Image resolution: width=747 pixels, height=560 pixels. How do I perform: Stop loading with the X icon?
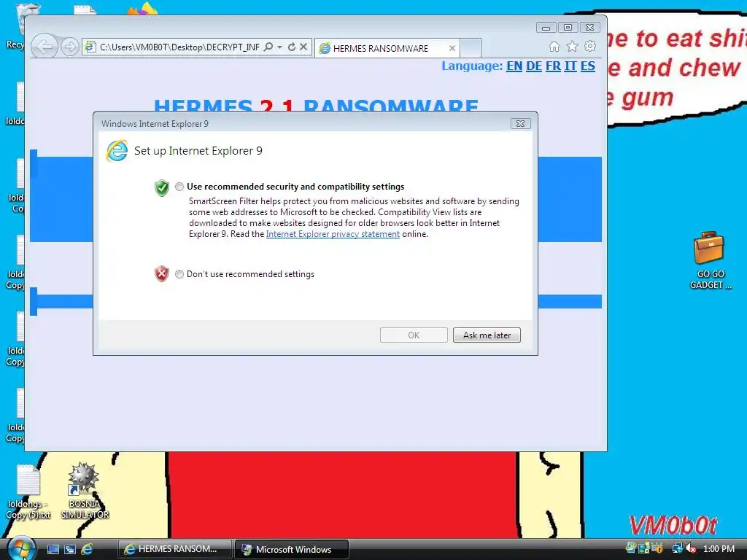point(303,47)
